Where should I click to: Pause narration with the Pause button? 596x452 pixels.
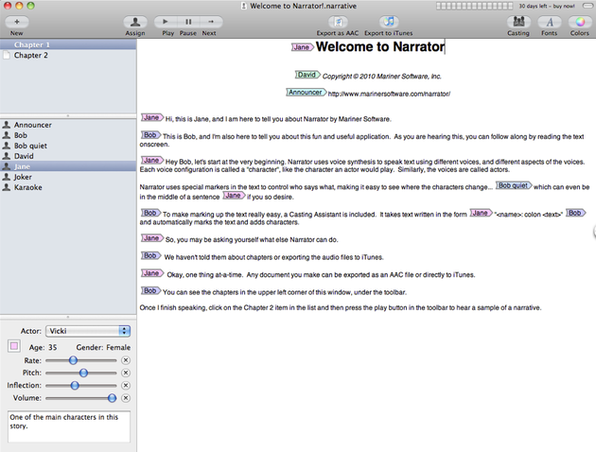click(x=188, y=22)
